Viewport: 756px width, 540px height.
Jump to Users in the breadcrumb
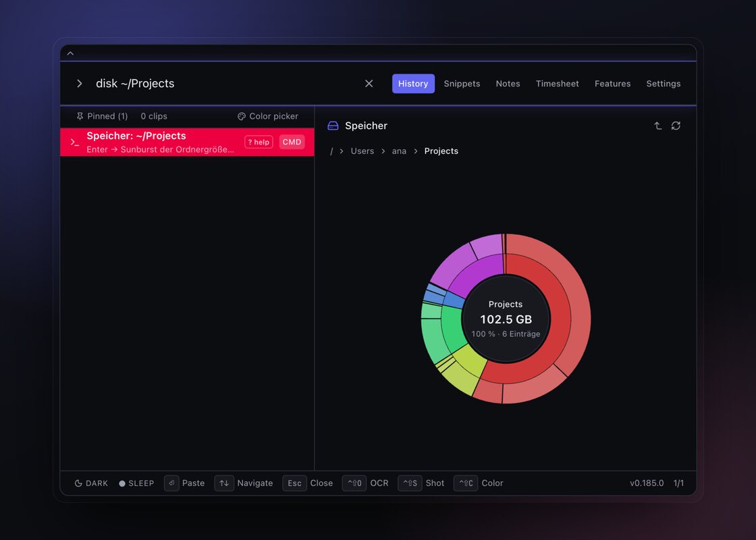[362, 151]
